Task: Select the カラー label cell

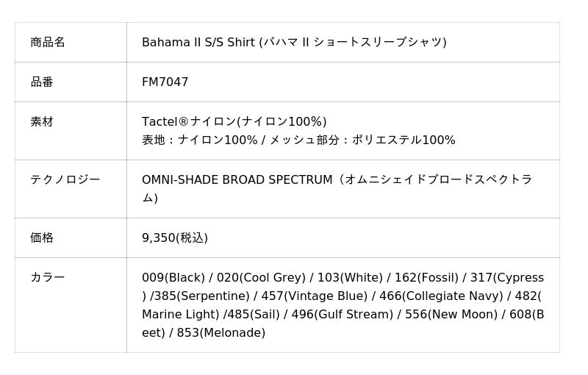Action: [48, 278]
